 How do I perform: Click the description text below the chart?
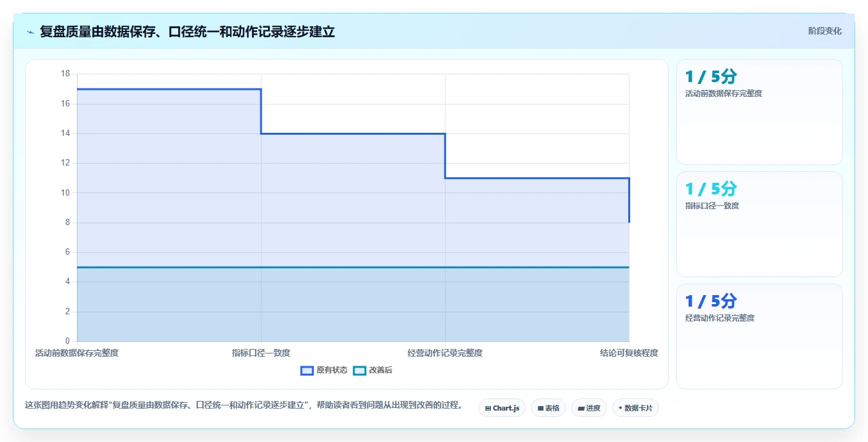(244, 405)
